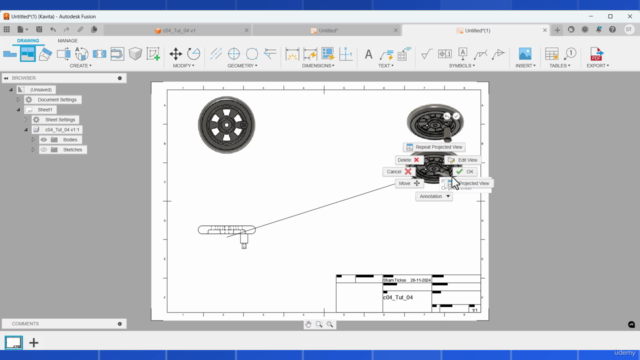640x360 pixels.
Task: Select the Feature Control Frame tool
Action: (444, 54)
